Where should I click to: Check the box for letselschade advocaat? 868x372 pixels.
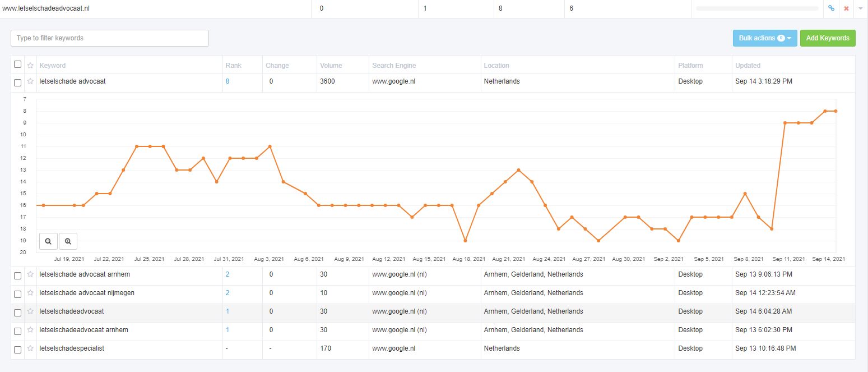coord(17,82)
